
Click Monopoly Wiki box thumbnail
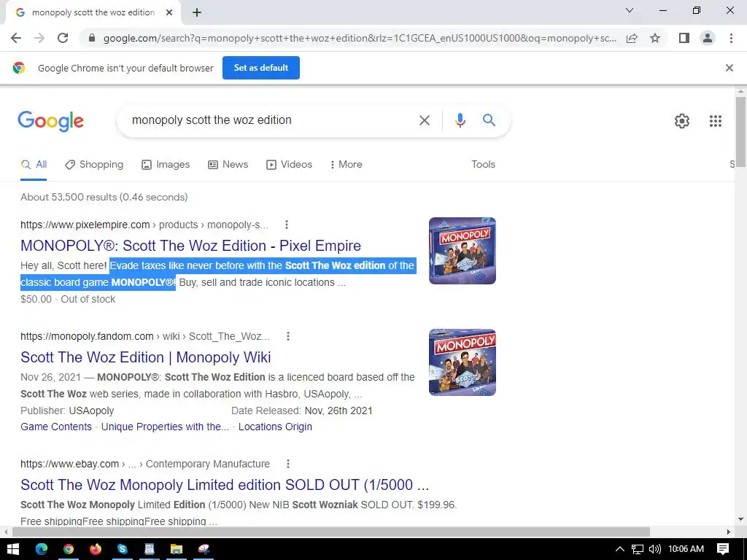point(462,362)
